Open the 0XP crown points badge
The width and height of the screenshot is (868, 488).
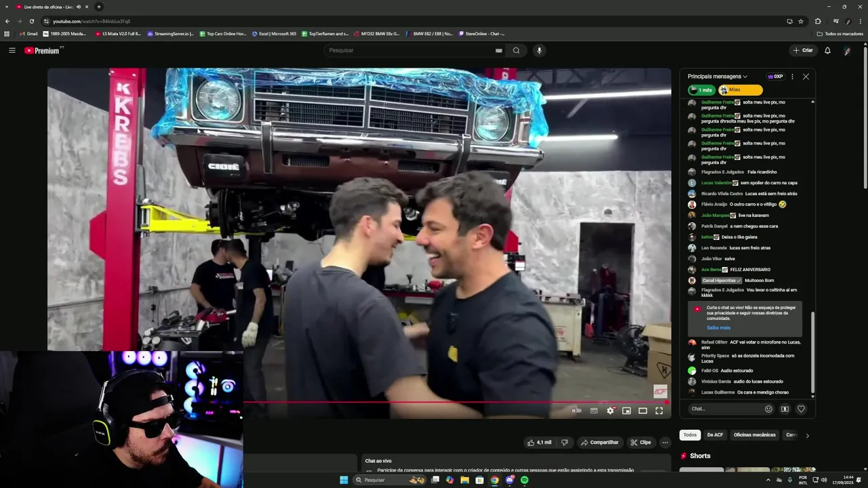775,77
